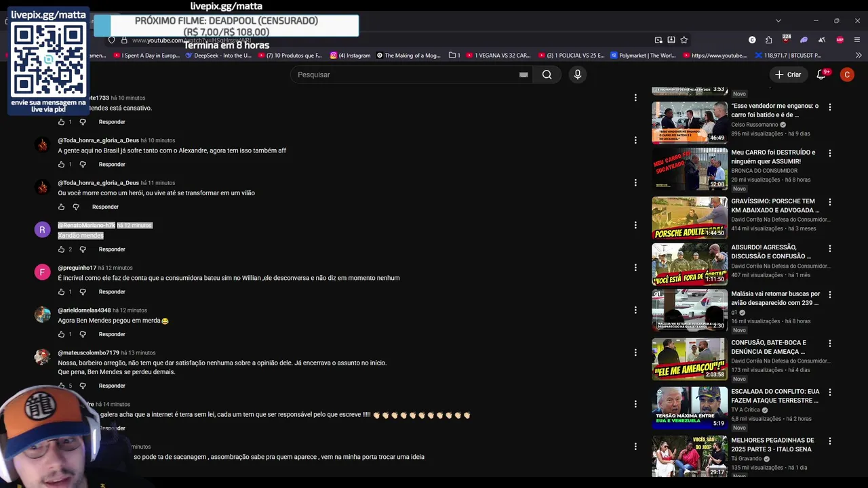Image resolution: width=868 pixels, height=488 pixels.
Task: Open 'MELHORES PEGADINHAS DE 2025' video title
Action: tap(772, 445)
